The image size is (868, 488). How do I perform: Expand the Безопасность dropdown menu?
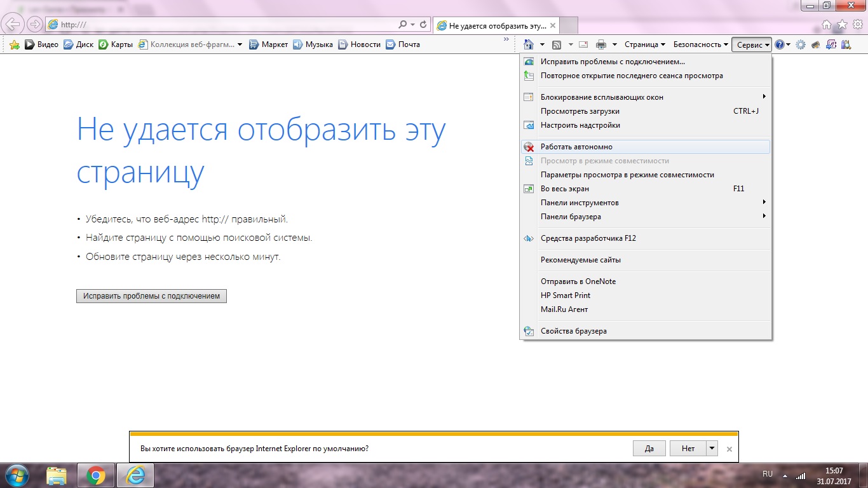(700, 44)
